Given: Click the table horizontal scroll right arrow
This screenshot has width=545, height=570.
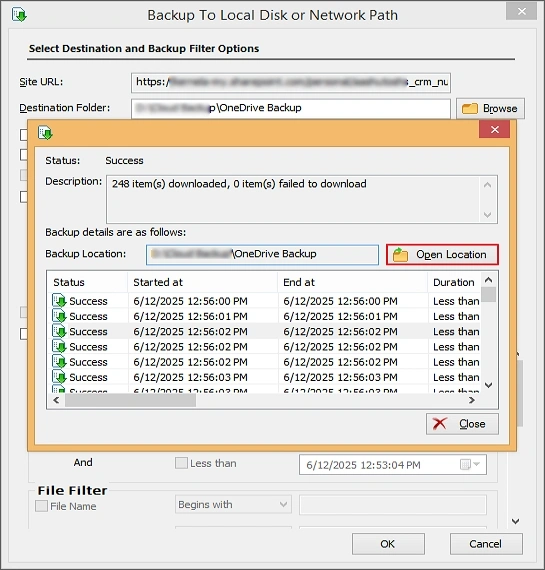Looking at the screenshot, I should coord(472,400).
